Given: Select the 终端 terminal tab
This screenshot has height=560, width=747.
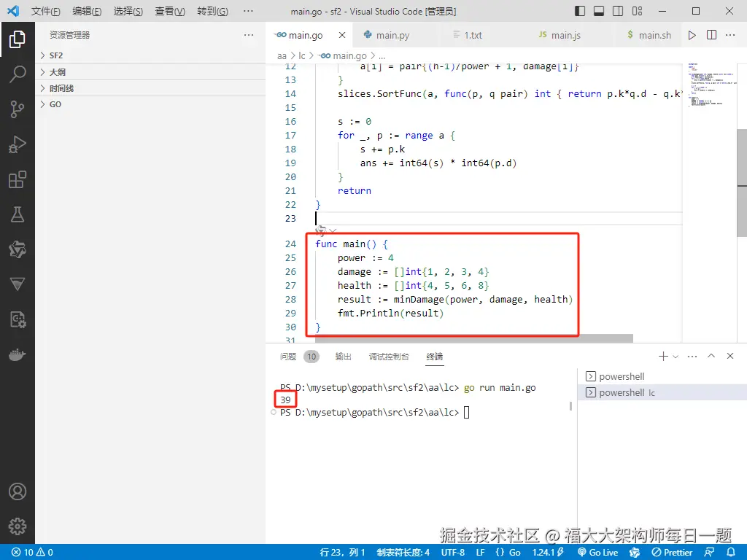Looking at the screenshot, I should click(435, 356).
